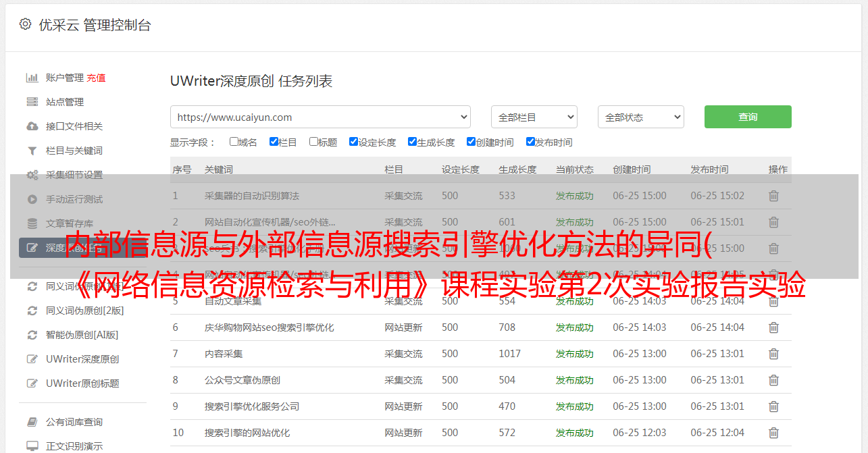Click the filter icon for 栏目与关键词
This screenshot has width=868, height=453.
click(32, 151)
